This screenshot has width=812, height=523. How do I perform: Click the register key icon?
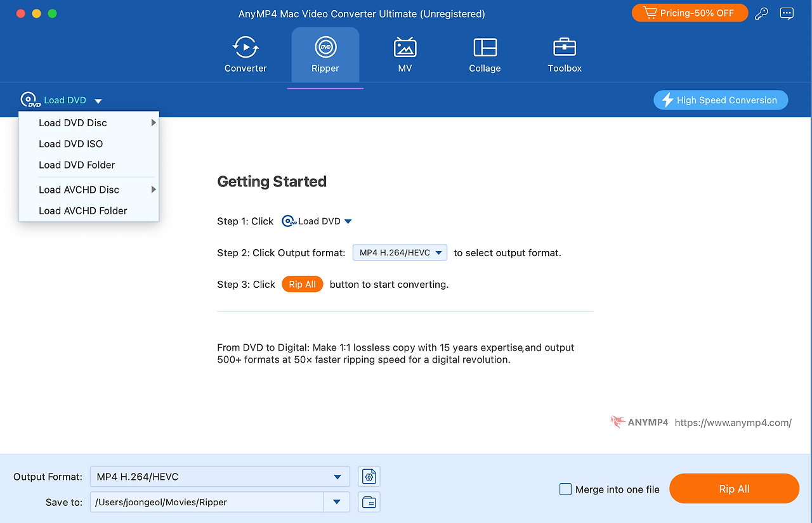tap(762, 13)
